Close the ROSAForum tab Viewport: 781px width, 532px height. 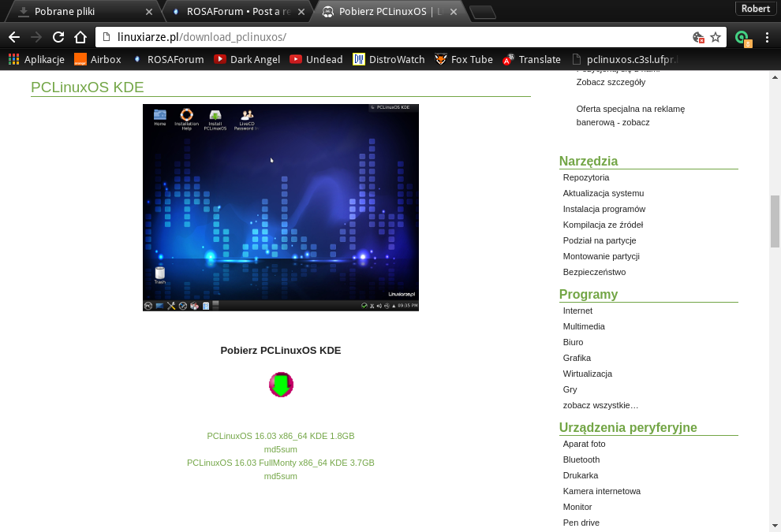coord(301,12)
